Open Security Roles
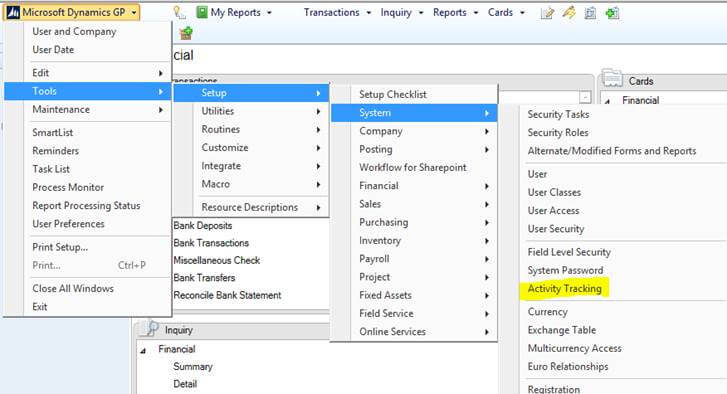This screenshot has height=394, width=727. pyautogui.click(x=558, y=133)
